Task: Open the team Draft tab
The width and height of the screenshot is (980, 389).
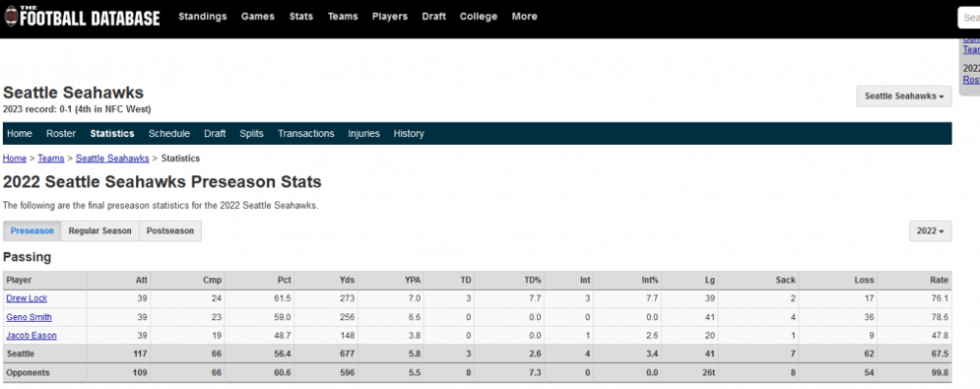Action: click(x=215, y=133)
